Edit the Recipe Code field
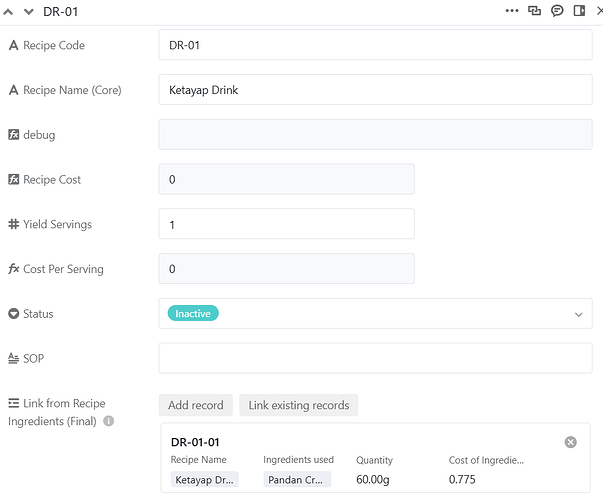Screen dimensions: 603x500 point(375,45)
